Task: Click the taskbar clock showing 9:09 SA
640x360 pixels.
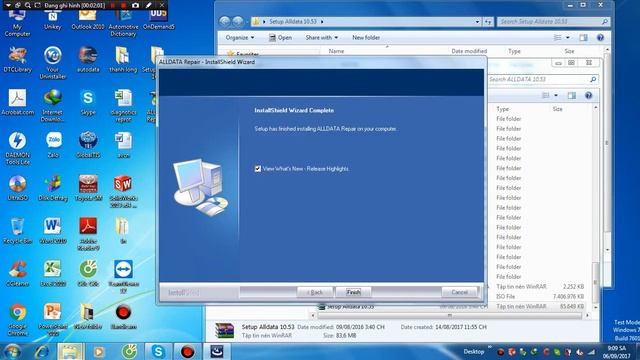Action: (x=616, y=352)
